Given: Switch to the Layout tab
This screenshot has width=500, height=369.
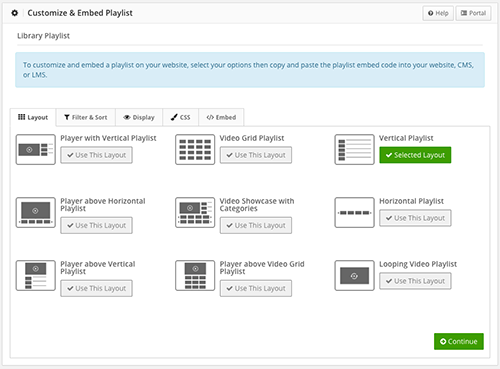Looking at the screenshot, I should 33,117.
